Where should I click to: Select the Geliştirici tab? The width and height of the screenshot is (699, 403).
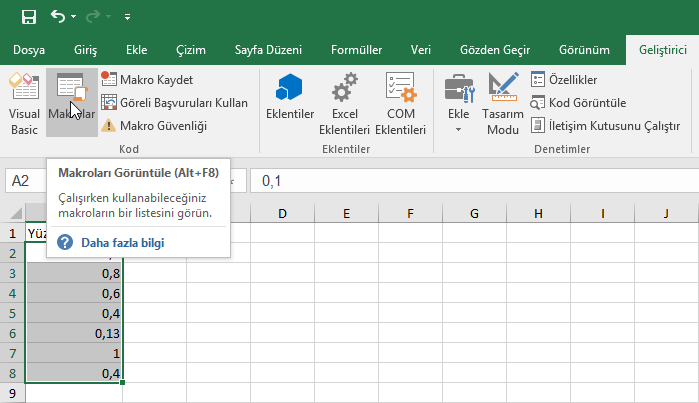[662, 50]
